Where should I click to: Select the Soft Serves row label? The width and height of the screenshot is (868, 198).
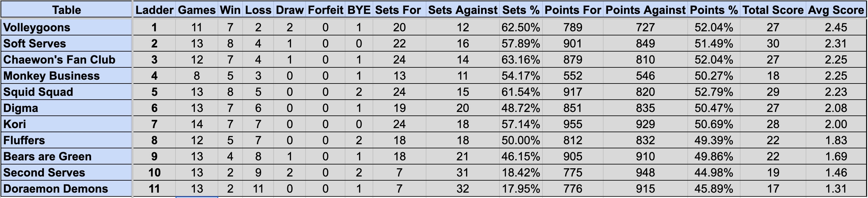click(x=66, y=43)
